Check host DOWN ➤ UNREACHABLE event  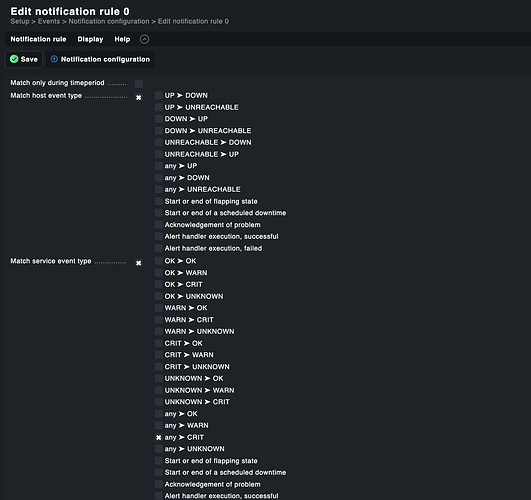[x=158, y=130]
